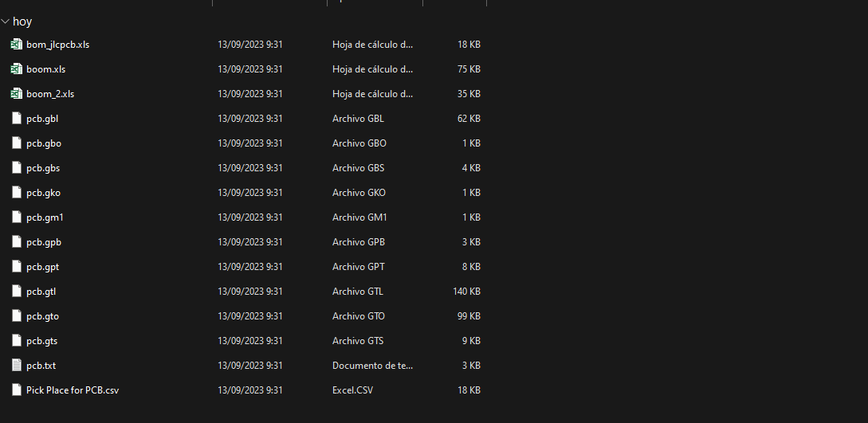
Task: Click the boom_2.xls Excel file icon
Action: pos(16,94)
